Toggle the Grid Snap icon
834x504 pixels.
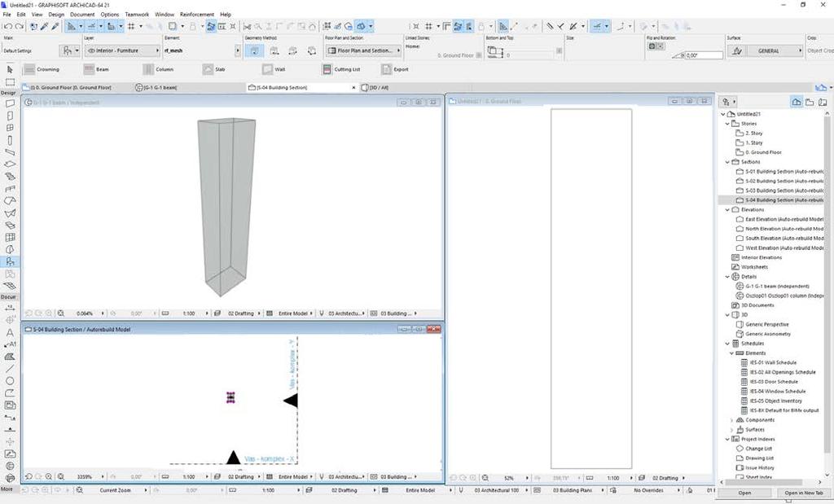131,26
